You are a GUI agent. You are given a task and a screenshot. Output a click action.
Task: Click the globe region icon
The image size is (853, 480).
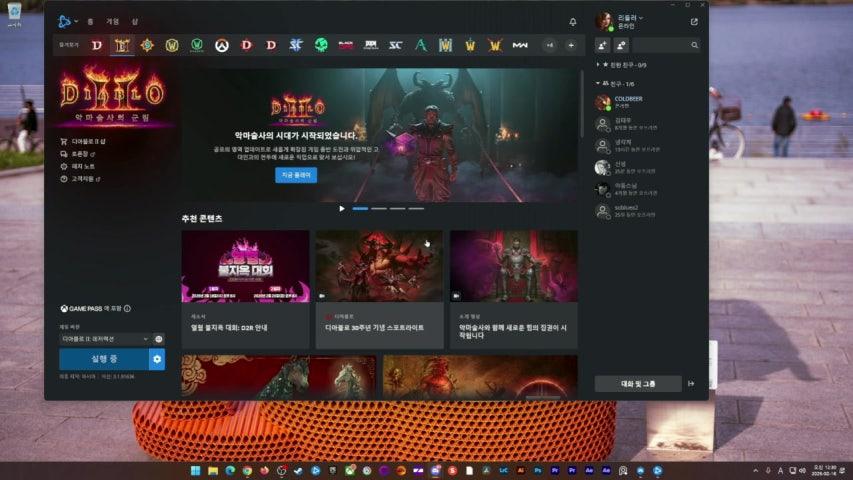pos(158,339)
